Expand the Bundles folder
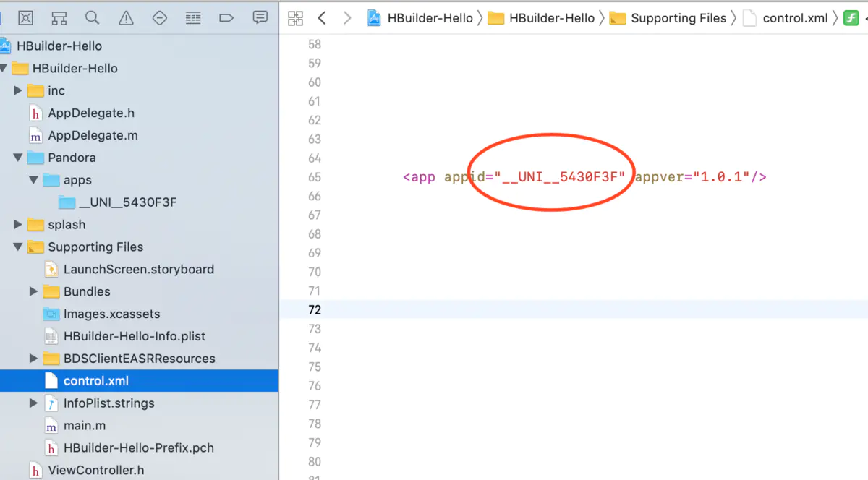 coord(33,292)
